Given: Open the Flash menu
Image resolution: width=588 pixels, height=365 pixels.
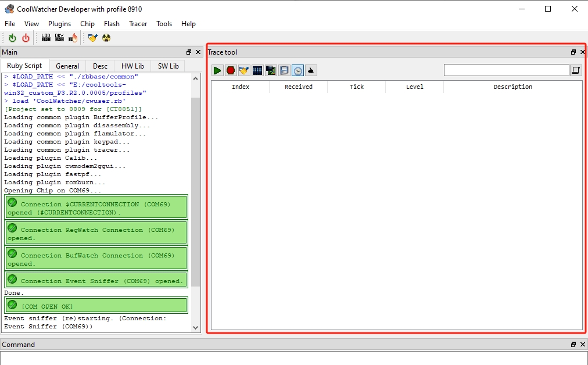Looking at the screenshot, I should 112,24.
